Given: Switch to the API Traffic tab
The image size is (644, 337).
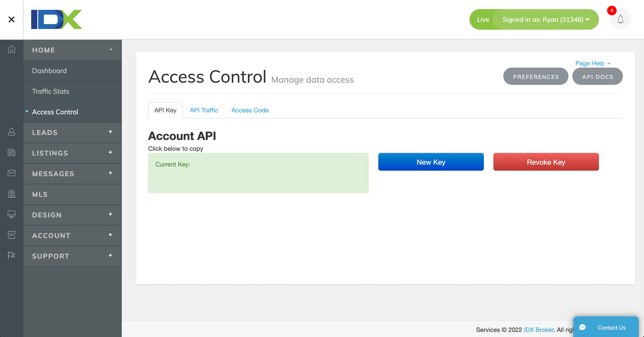Looking at the screenshot, I should coord(204,110).
